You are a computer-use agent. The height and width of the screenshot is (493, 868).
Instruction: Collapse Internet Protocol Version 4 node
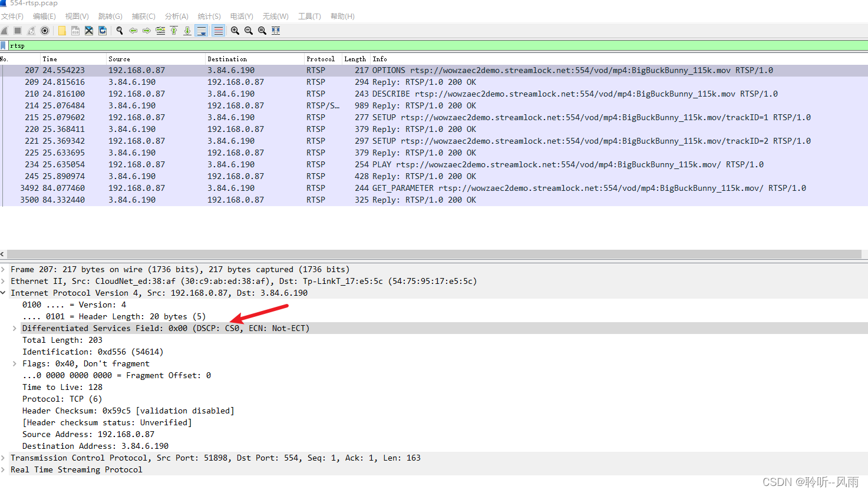coord(4,293)
